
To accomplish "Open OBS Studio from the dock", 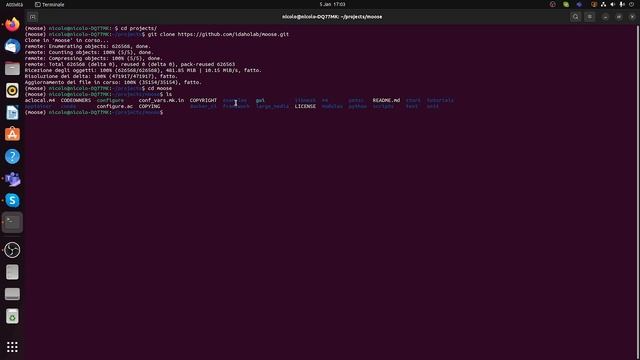I will [12, 250].
